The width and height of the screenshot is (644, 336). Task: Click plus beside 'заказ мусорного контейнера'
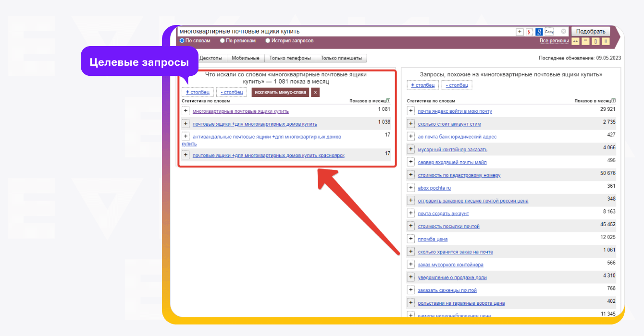[x=411, y=264]
